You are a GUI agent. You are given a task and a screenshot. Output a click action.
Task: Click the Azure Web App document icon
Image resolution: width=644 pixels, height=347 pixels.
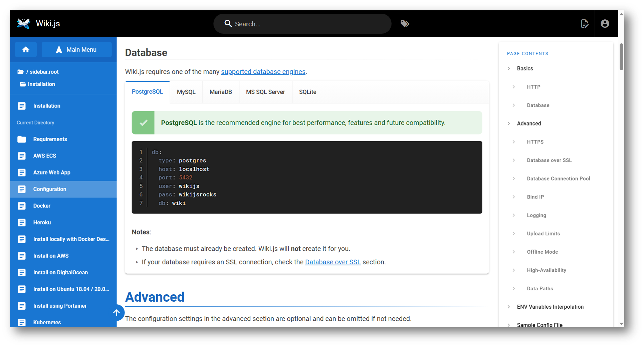(x=22, y=172)
